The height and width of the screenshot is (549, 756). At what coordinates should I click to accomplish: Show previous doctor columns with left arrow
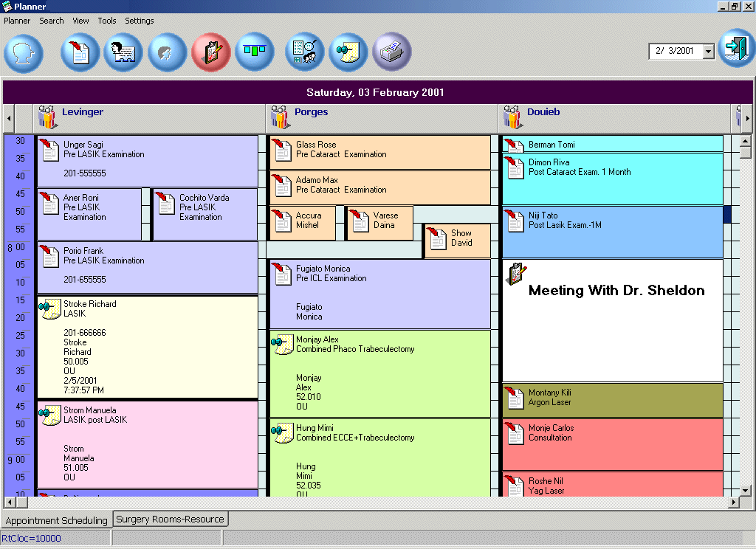point(9,118)
